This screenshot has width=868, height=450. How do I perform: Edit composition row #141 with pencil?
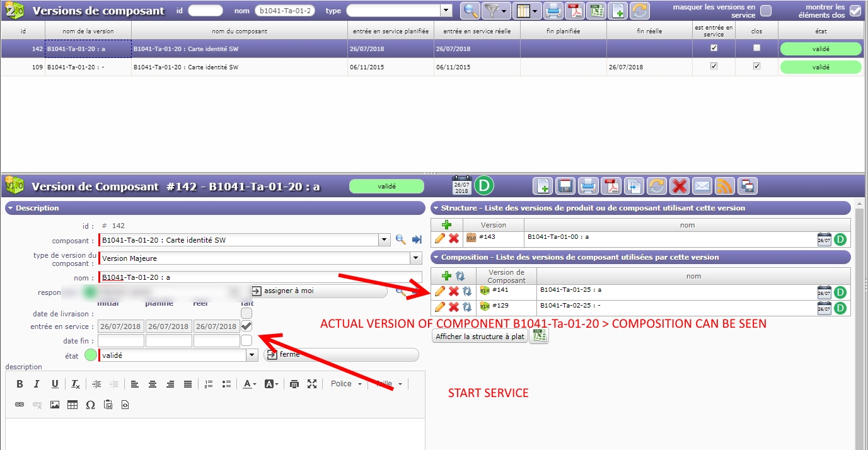(x=440, y=291)
